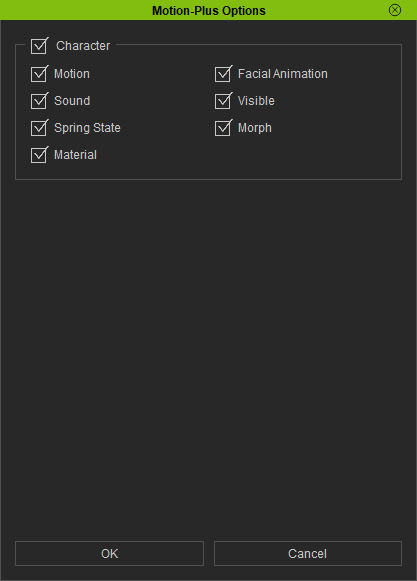Uncheck the Visible checkbox
The height and width of the screenshot is (581, 417).
(223, 101)
